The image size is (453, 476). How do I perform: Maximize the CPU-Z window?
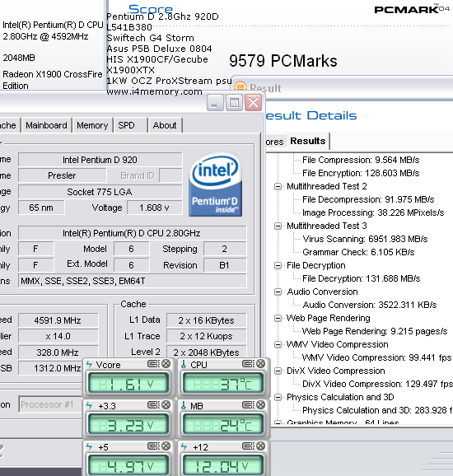click(x=234, y=103)
